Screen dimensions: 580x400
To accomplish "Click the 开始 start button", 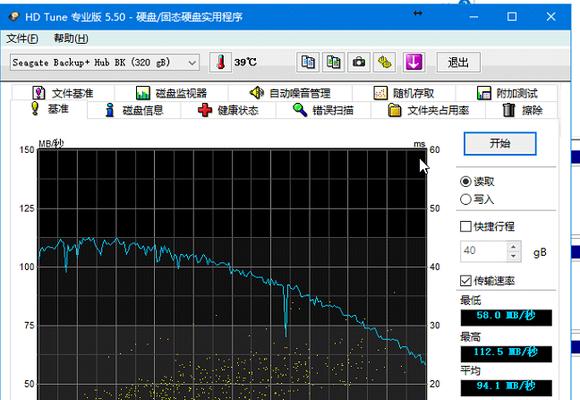I will pos(500,144).
